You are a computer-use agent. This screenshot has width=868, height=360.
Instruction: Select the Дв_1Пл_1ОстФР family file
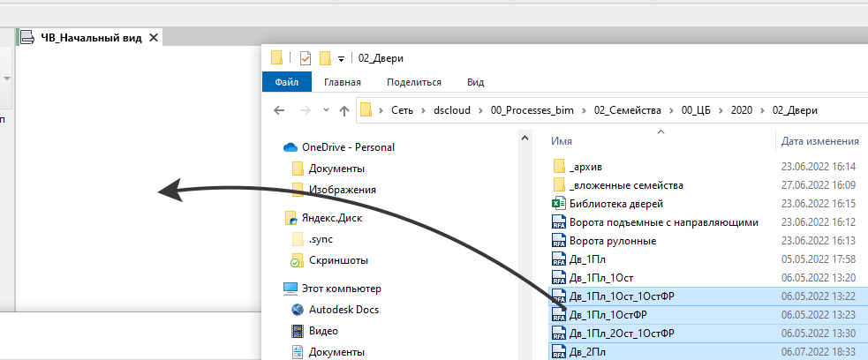coord(608,315)
